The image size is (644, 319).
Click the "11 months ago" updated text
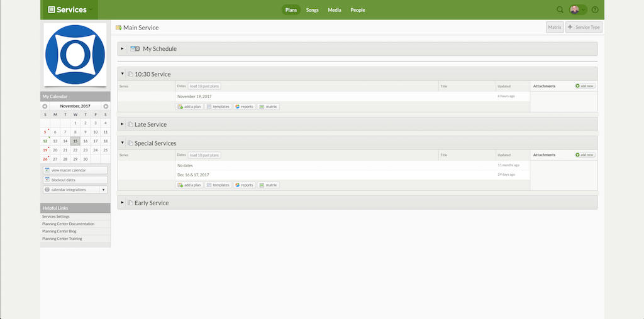[x=508, y=165]
